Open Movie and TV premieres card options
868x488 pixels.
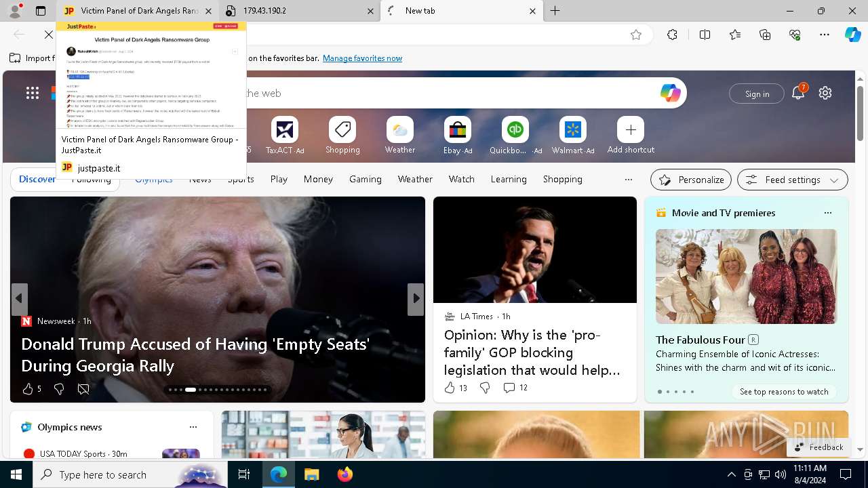point(827,213)
